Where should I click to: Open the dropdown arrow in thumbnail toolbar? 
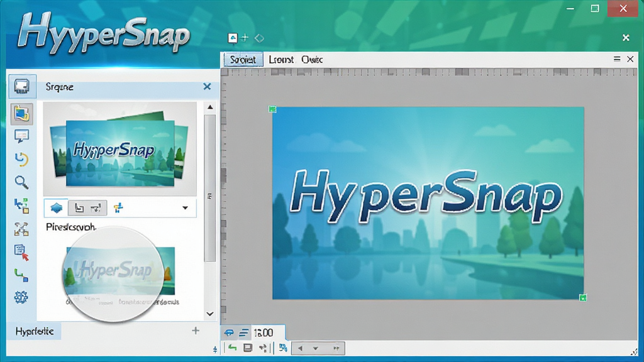(x=186, y=208)
